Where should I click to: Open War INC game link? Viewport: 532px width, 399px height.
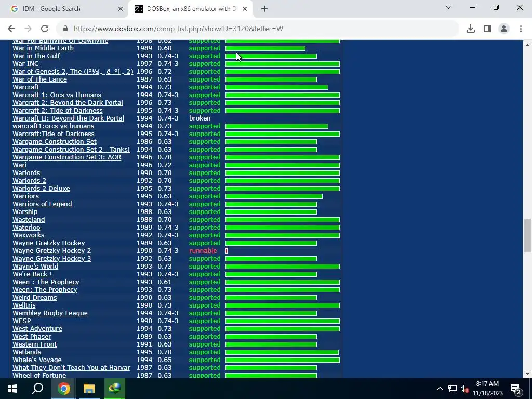(x=25, y=64)
